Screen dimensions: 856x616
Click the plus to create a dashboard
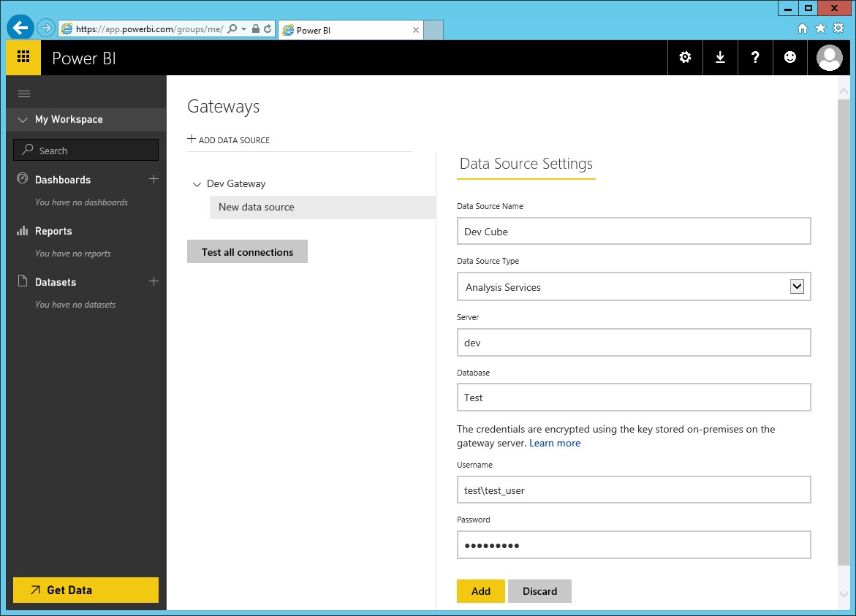click(154, 179)
